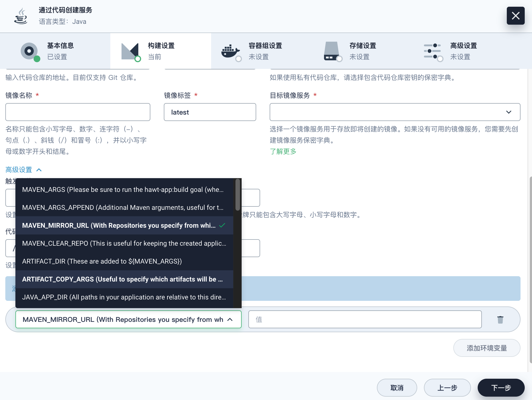This screenshot has width=532, height=400.
Task: Switch to the 基本信息 tab
Action: click(x=55, y=51)
